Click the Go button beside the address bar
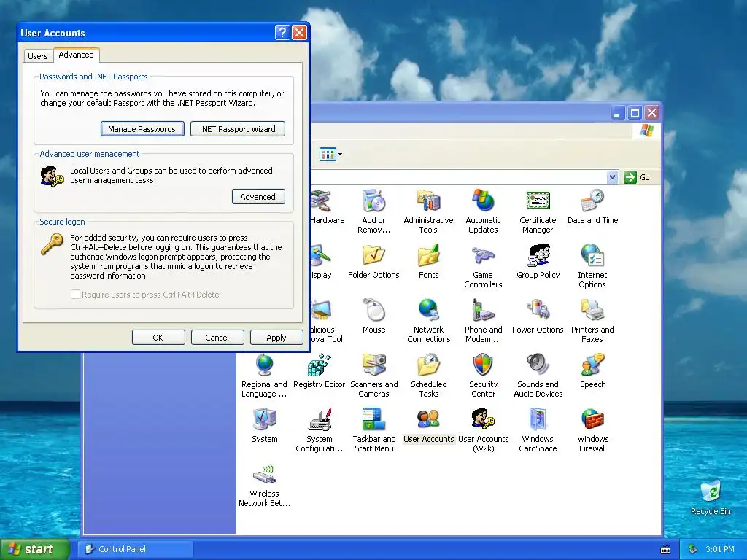The image size is (747, 560). pos(637,177)
